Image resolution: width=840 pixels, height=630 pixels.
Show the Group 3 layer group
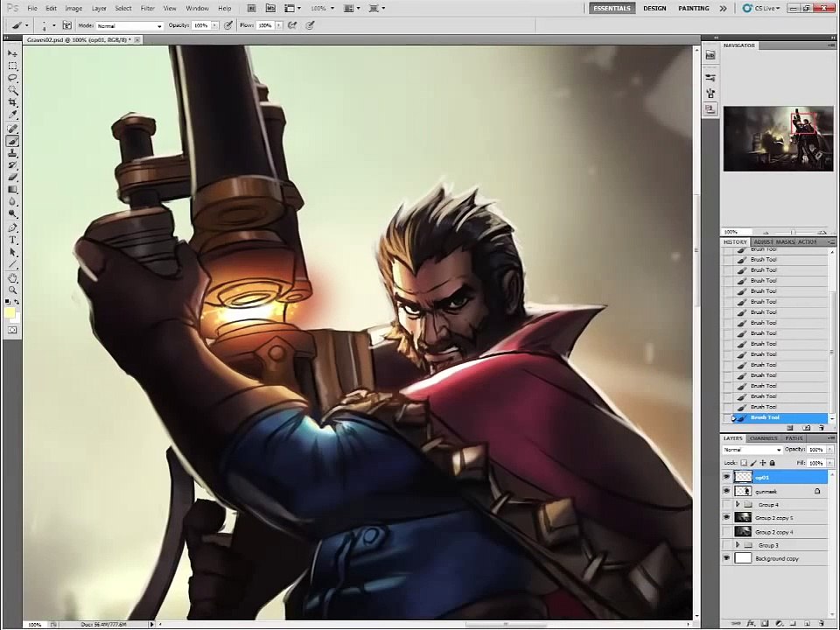pyautogui.click(x=726, y=545)
